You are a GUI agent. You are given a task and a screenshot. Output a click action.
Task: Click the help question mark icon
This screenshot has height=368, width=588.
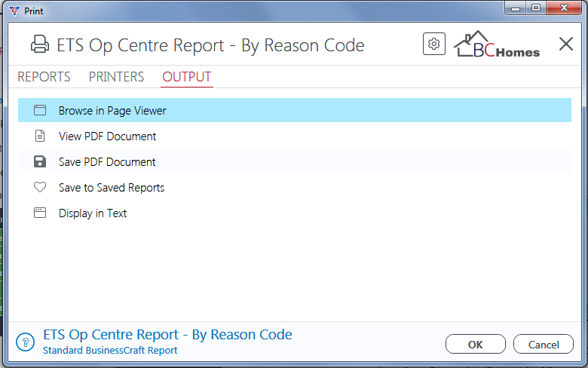tap(25, 342)
